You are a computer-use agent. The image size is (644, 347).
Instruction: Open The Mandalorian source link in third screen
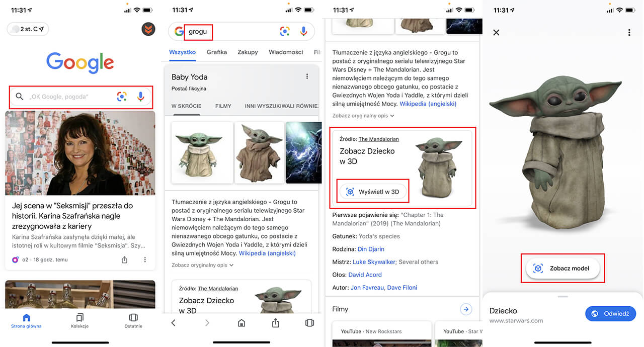pyautogui.click(x=378, y=139)
